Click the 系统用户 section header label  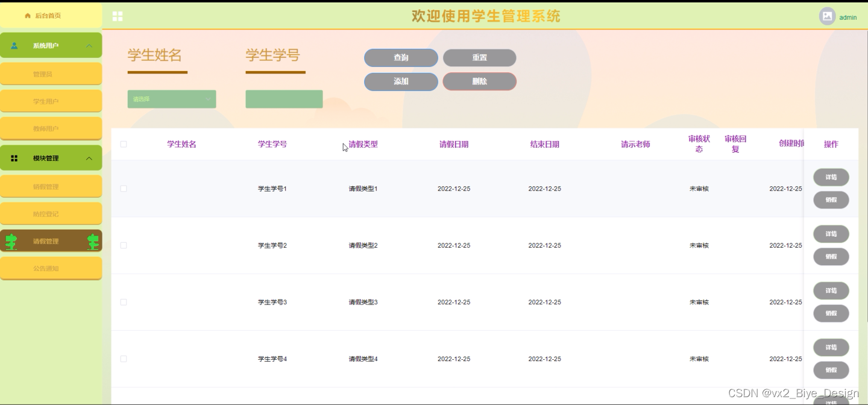(x=46, y=46)
